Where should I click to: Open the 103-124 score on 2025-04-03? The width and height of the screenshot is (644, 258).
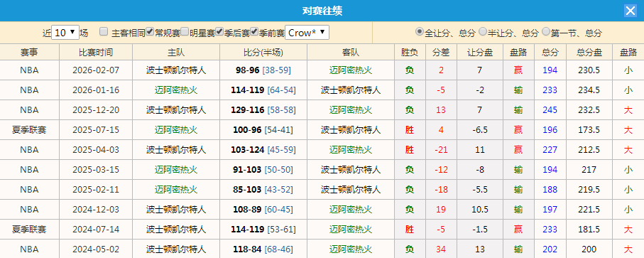[x=248, y=150]
